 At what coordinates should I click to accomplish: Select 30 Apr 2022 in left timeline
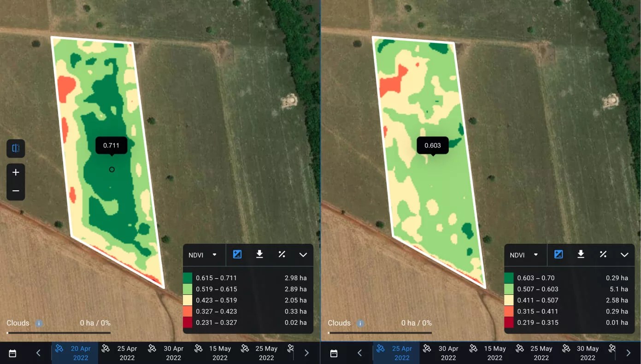tap(168, 353)
